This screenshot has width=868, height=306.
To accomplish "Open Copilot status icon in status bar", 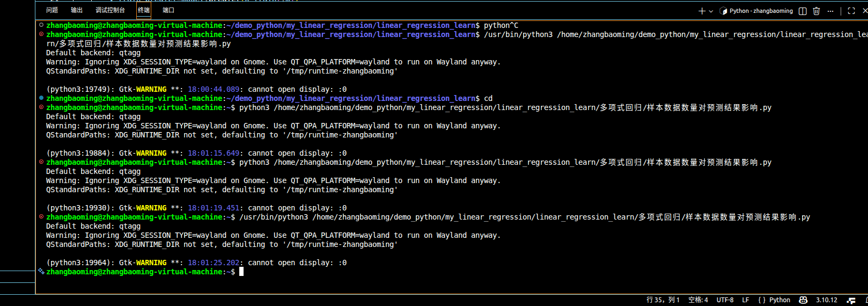I will click(803, 300).
